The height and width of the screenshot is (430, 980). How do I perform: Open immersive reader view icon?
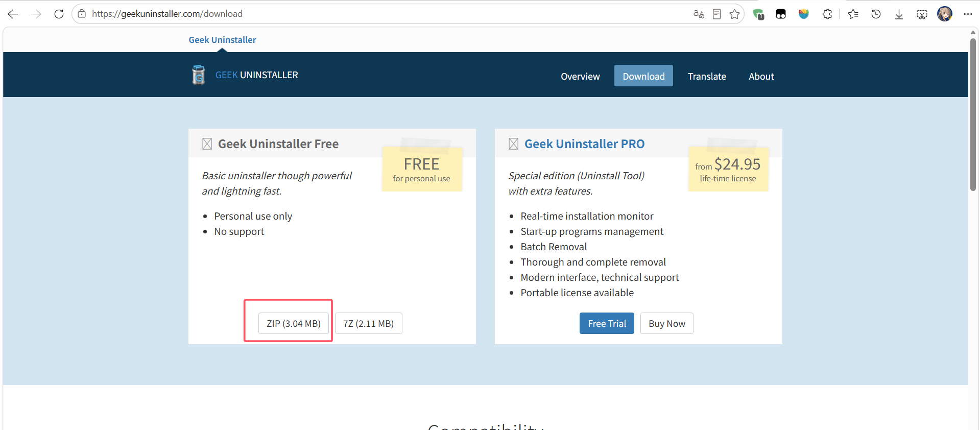coord(717,14)
